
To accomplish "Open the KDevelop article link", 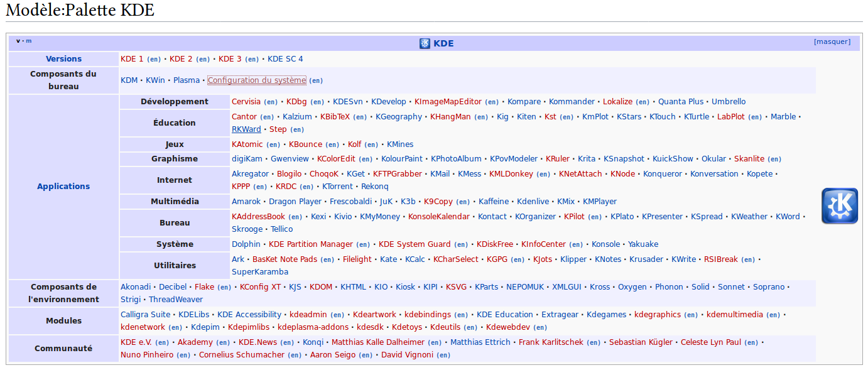I will [x=388, y=102].
